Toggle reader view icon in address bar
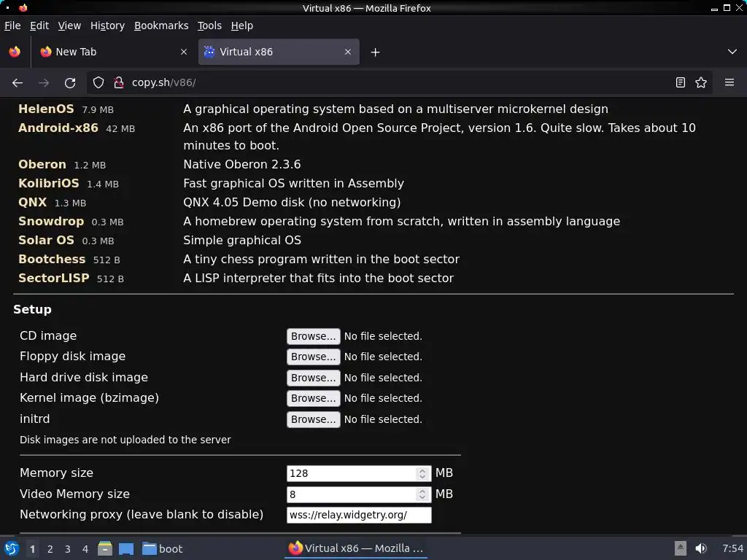 681,83
